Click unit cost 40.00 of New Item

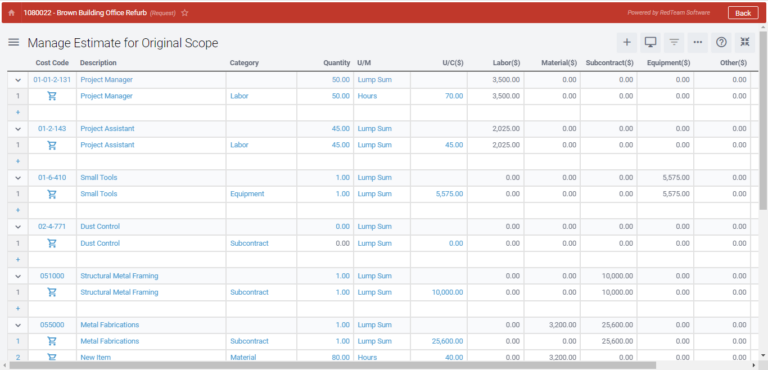point(454,358)
